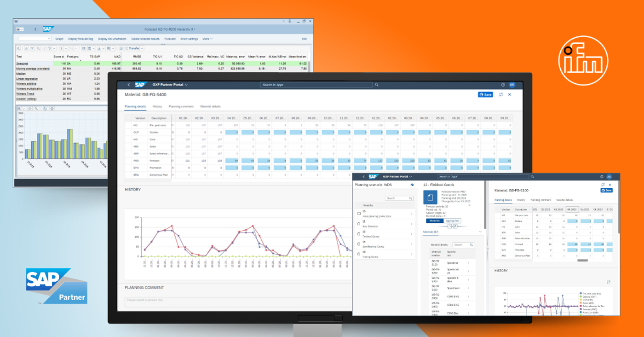Click the Save button for Material GB-FG-S400
This screenshot has height=337, width=644.
[485, 95]
